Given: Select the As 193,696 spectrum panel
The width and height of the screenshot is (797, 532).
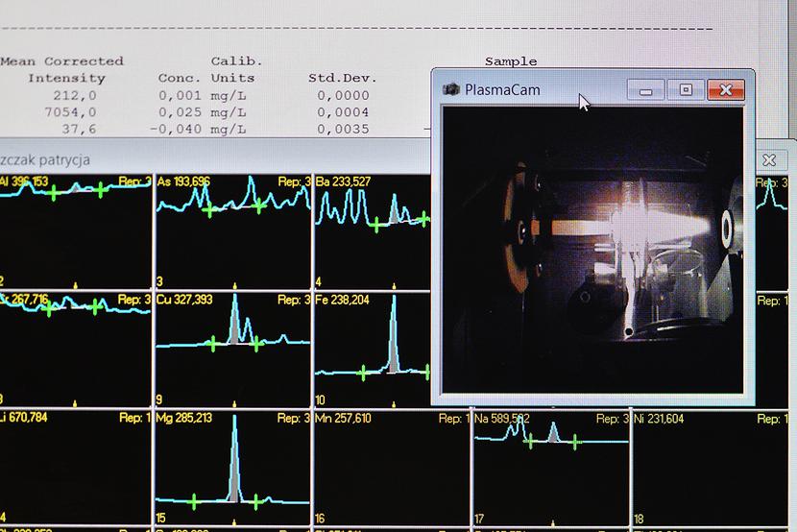Looking at the screenshot, I should 232,230.
